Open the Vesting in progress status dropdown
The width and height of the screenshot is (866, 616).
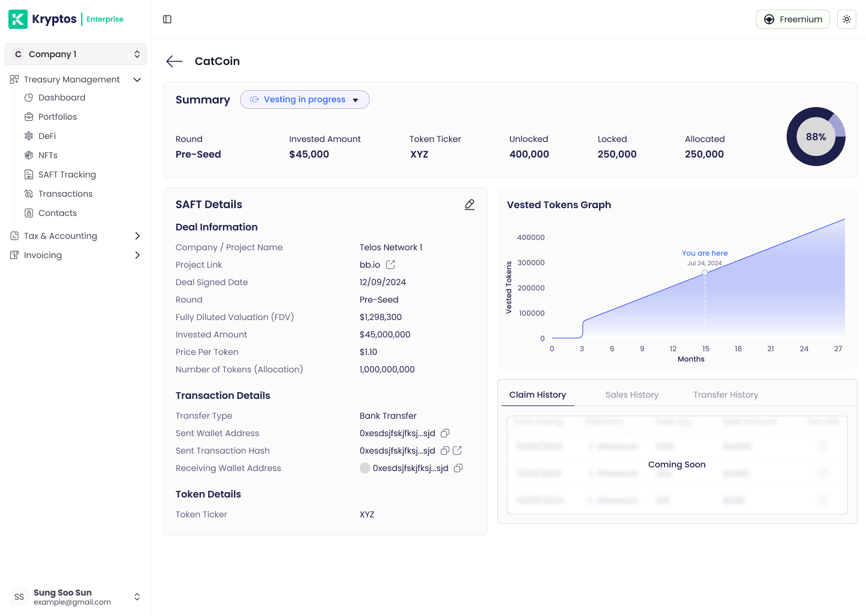[x=305, y=100]
